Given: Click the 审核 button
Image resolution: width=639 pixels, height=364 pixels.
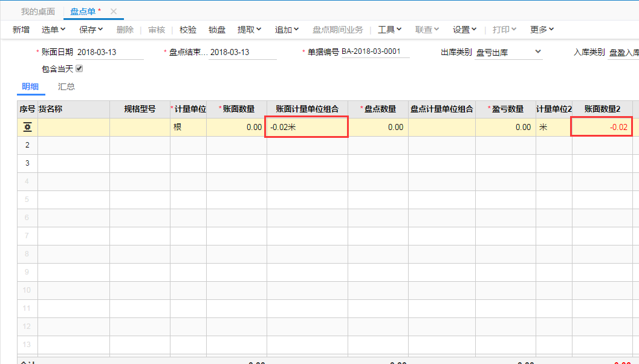Looking at the screenshot, I should click(x=157, y=30).
